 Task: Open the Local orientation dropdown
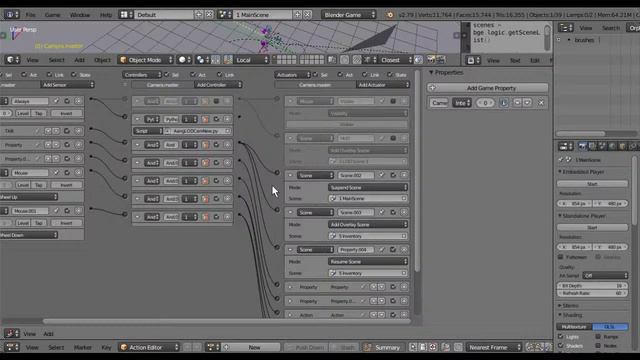click(x=251, y=60)
